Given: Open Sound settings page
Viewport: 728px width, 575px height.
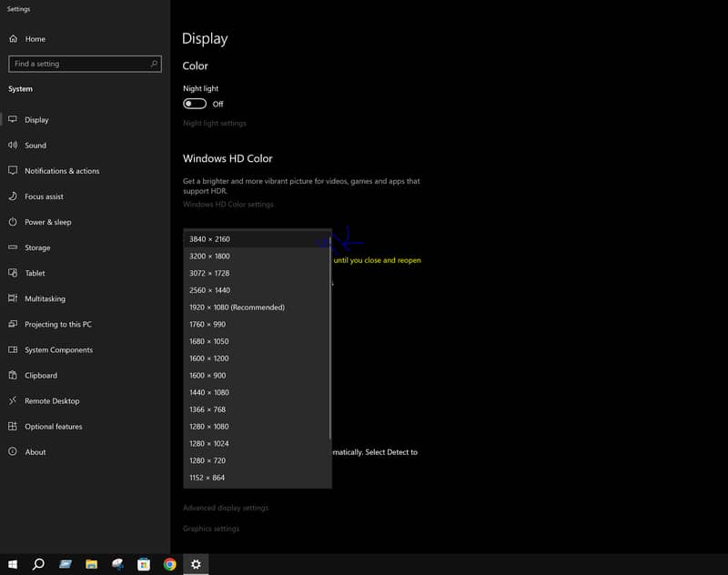Looking at the screenshot, I should pos(85,146).
